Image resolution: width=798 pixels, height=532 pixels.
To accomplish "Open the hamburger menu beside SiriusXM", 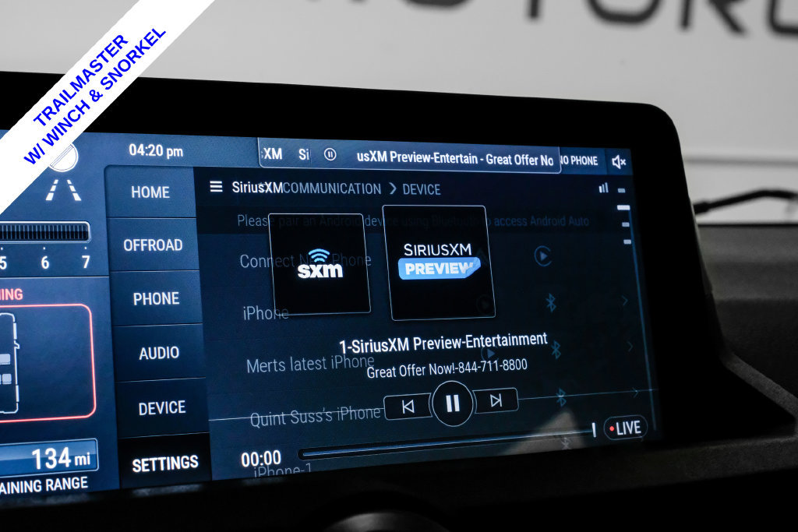I will [216, 187].
